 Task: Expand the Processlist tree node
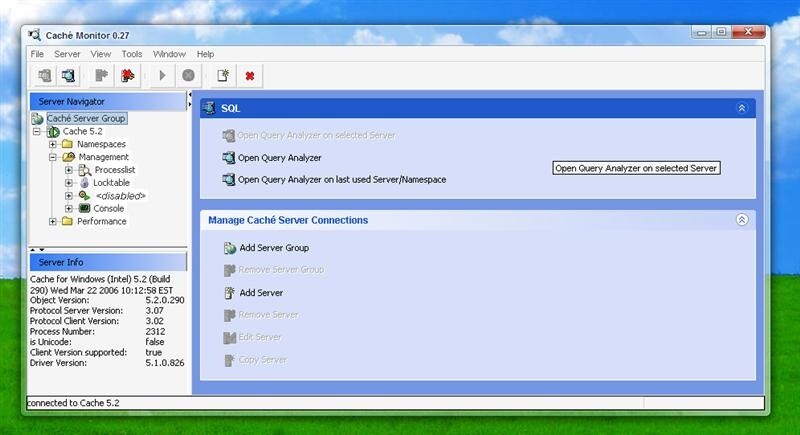click(69, 170)
